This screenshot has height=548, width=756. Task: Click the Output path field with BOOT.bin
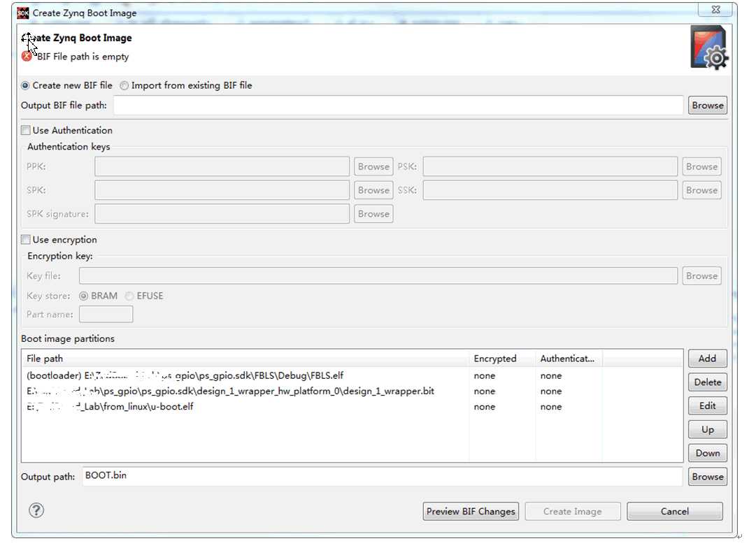[383, 476]
